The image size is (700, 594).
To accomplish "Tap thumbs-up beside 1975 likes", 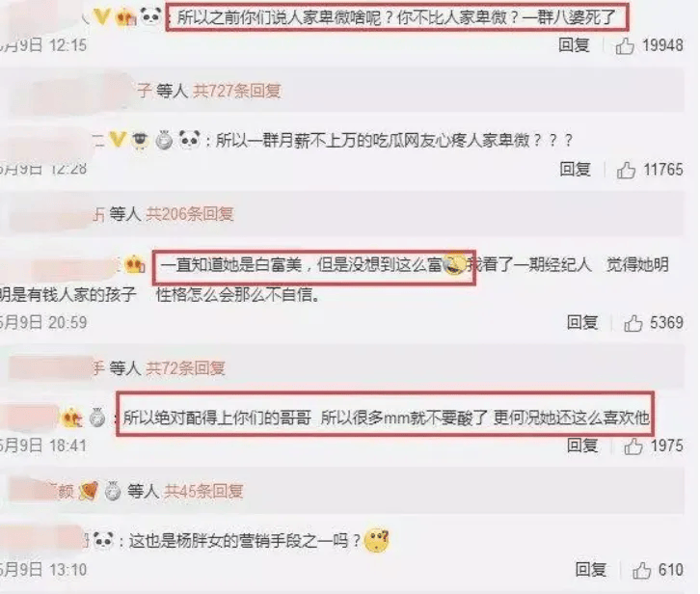I will (633, 445).
